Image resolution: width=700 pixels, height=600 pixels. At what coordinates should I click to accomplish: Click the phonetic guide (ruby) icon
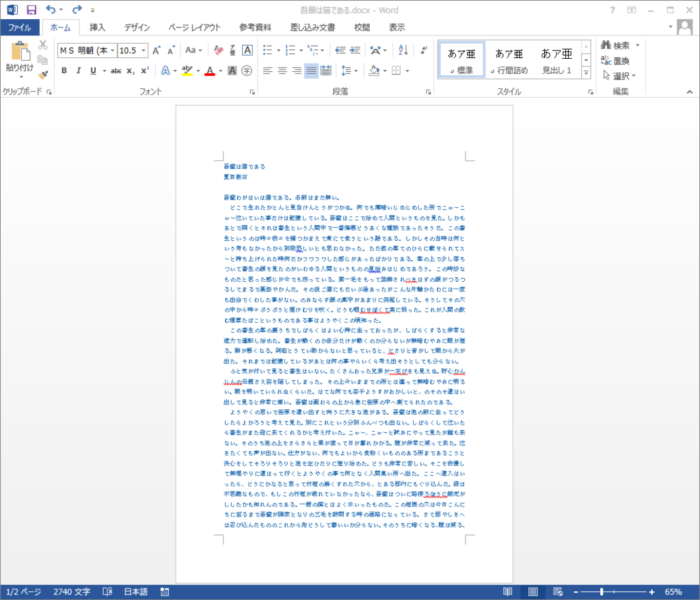tap(232, 50)
